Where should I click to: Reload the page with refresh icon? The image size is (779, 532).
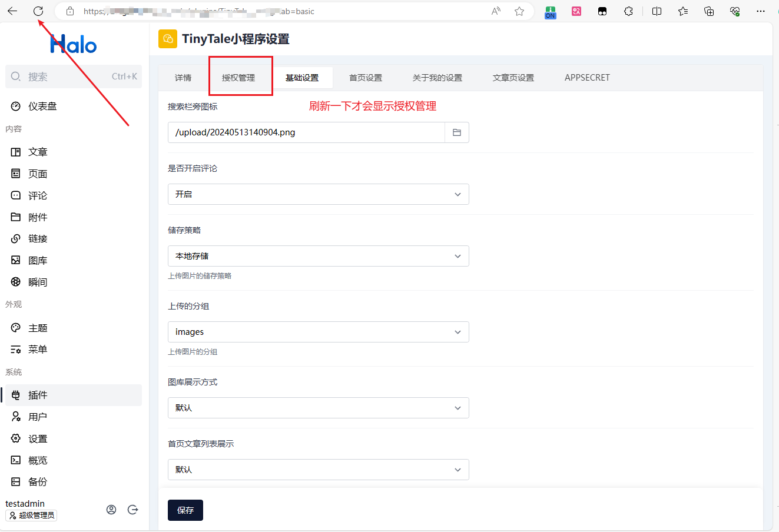click(38, 11)
